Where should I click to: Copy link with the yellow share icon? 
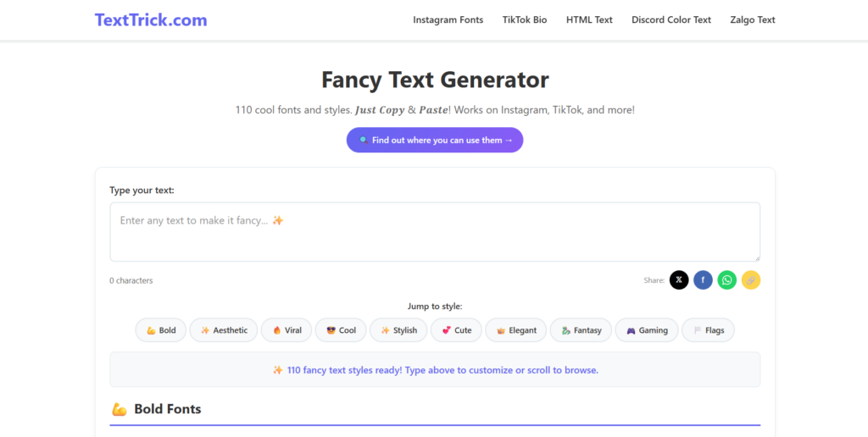pos(751,280)
